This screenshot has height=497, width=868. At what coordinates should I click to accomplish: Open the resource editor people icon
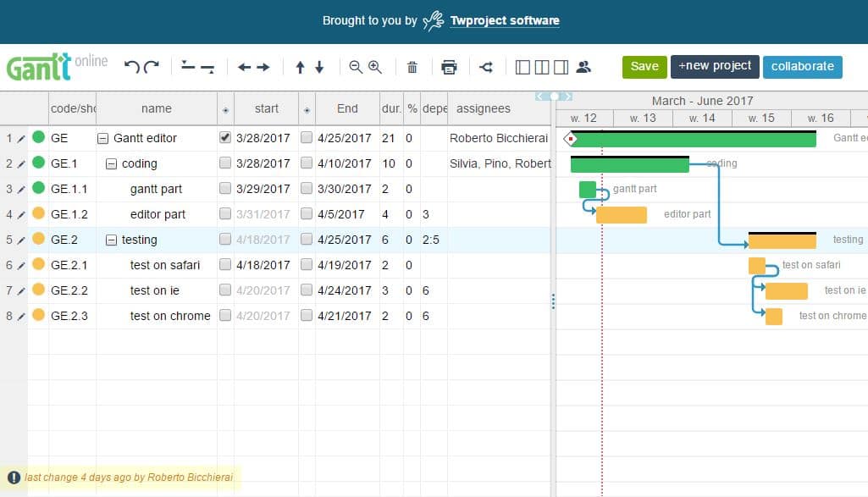tap(583, 67)
